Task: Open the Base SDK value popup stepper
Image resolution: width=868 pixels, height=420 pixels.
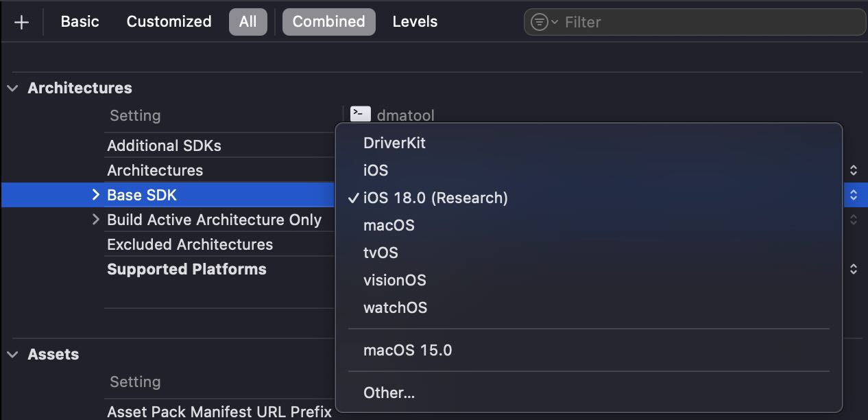Action: 854,195
